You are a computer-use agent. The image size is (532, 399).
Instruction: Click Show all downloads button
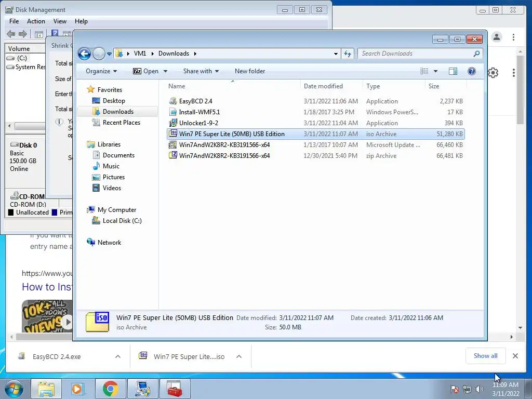point(486,355)
